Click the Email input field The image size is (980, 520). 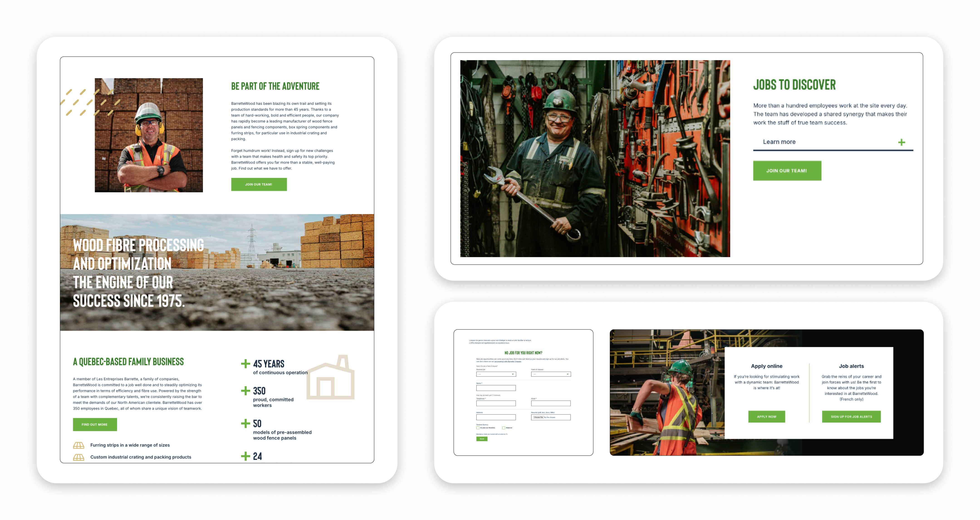tap(551, 403)
